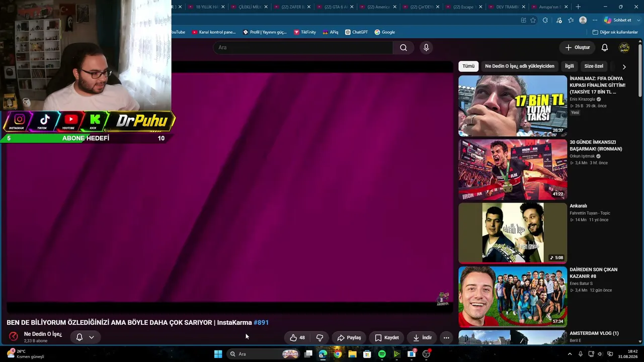The image size is (644, 362).
Task: Open Edge profile icon in toolbar
Action: tap(583, 20)
